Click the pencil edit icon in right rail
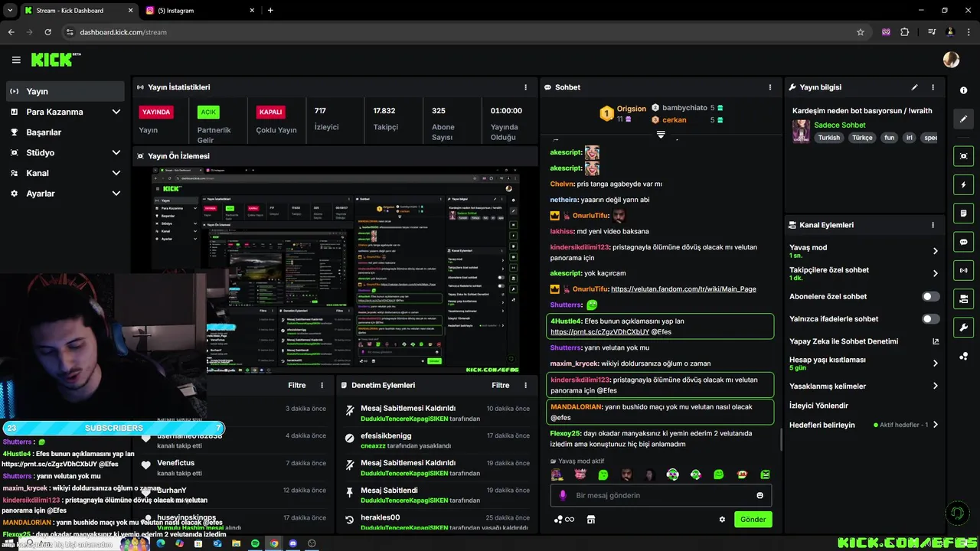The width and height of the screenshot is (980, 551). [963, 119]
